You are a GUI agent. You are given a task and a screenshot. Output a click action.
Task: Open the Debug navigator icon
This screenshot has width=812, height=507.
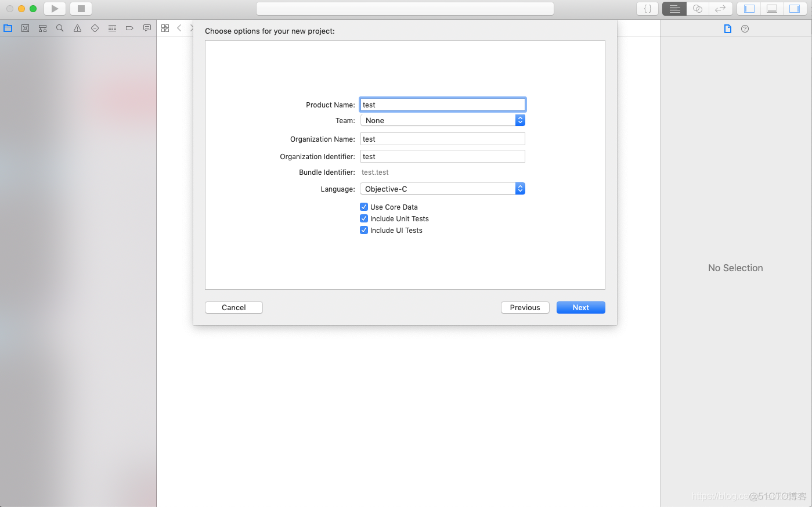click(x=112, y=28)
